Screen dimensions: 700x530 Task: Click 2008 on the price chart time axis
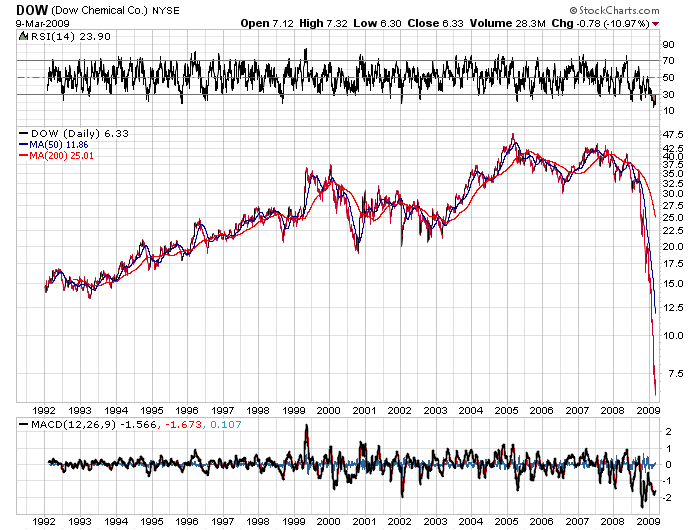click(612, 410)
